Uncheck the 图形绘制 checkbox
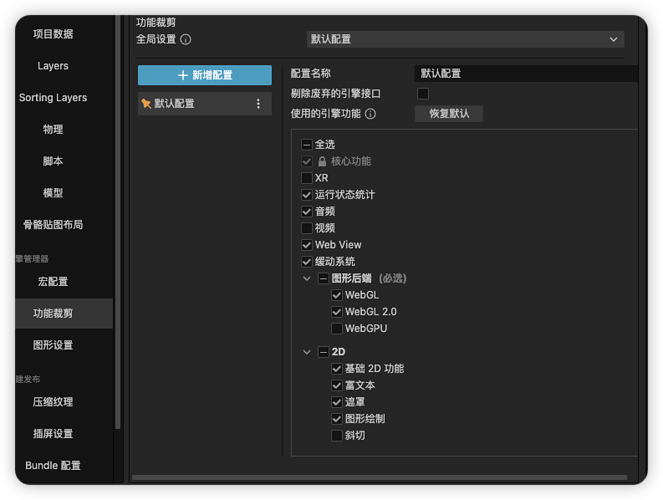Viewport: 663px width, 500px height. [x=337, y=418]
